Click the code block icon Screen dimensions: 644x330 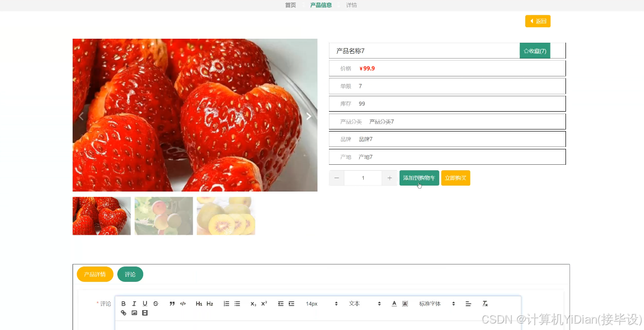[x=183, y=303]
